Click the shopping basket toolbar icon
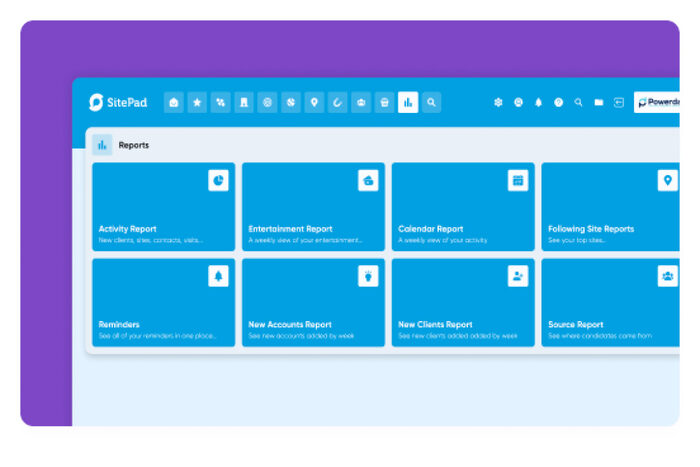 point(384,102)
